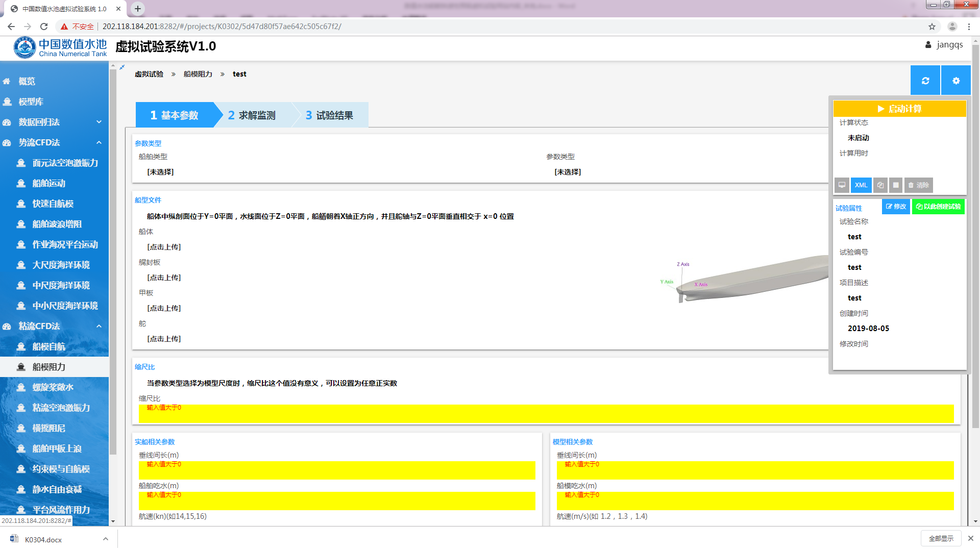Switch to the 试验结果 step tab

pyautogui.click(x=330, y=115)
